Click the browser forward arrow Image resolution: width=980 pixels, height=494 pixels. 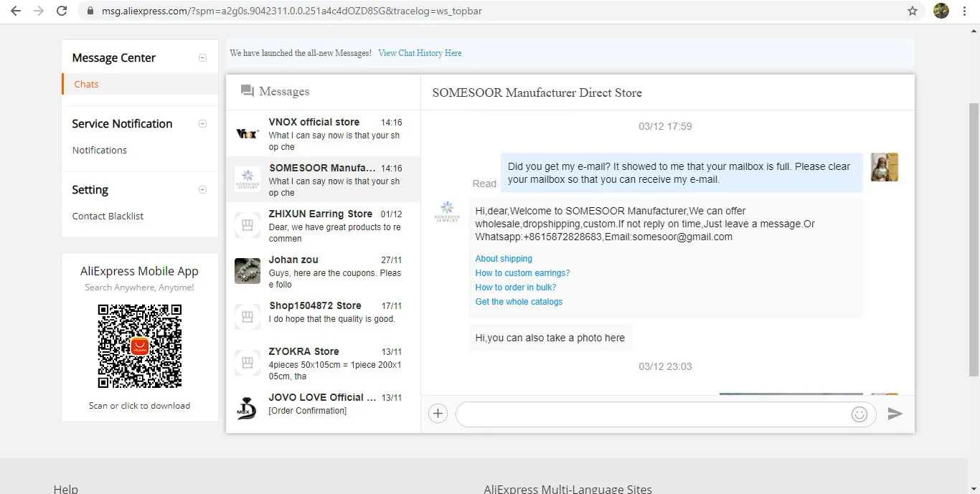pos(39,11)
